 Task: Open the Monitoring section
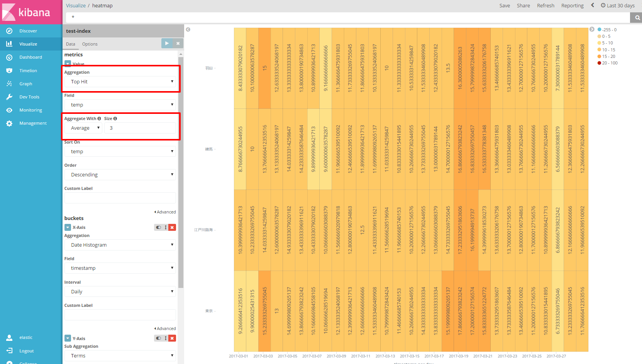tap(31, 110)
